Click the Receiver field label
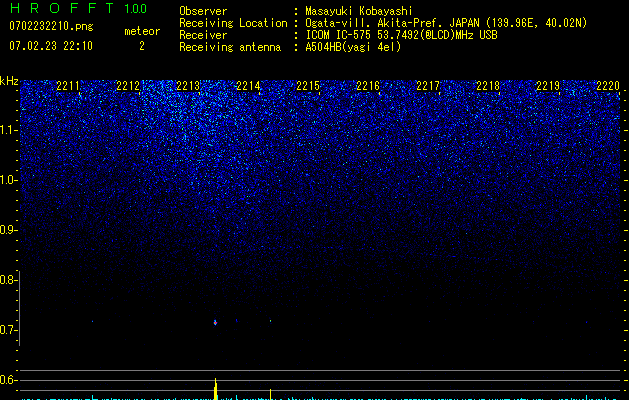The height and width of the screenshot is (400, 629). point(203,35)
